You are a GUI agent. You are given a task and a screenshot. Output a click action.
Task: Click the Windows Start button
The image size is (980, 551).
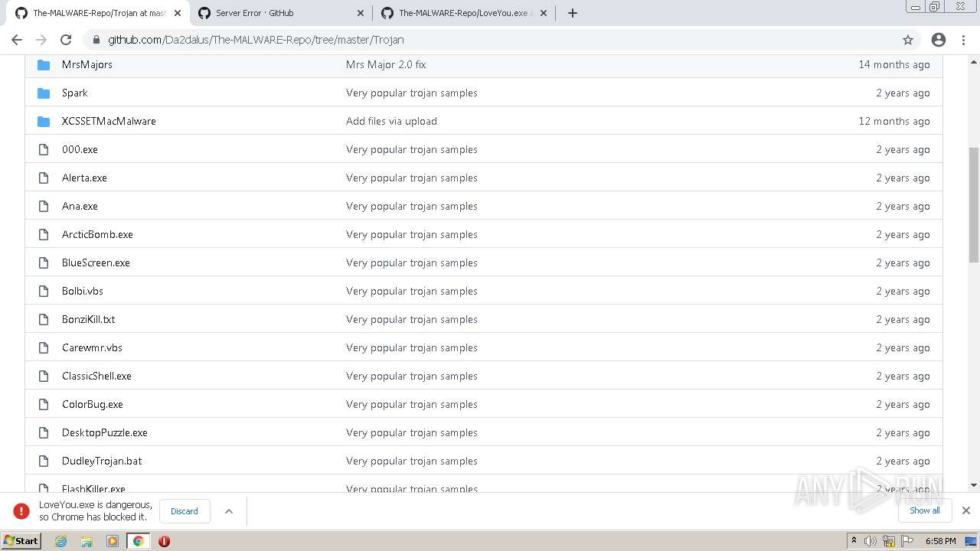[x=21, y=540]
